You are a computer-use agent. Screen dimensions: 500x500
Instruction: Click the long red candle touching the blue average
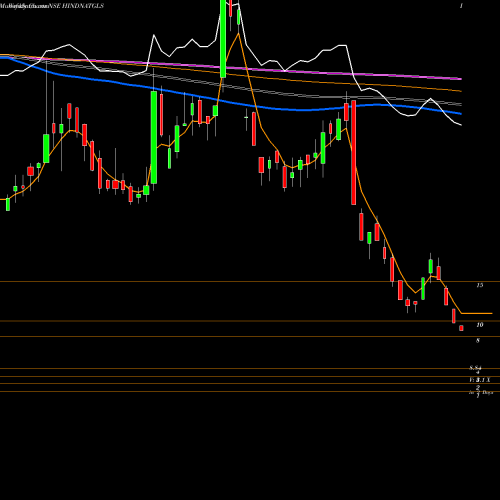354,152
